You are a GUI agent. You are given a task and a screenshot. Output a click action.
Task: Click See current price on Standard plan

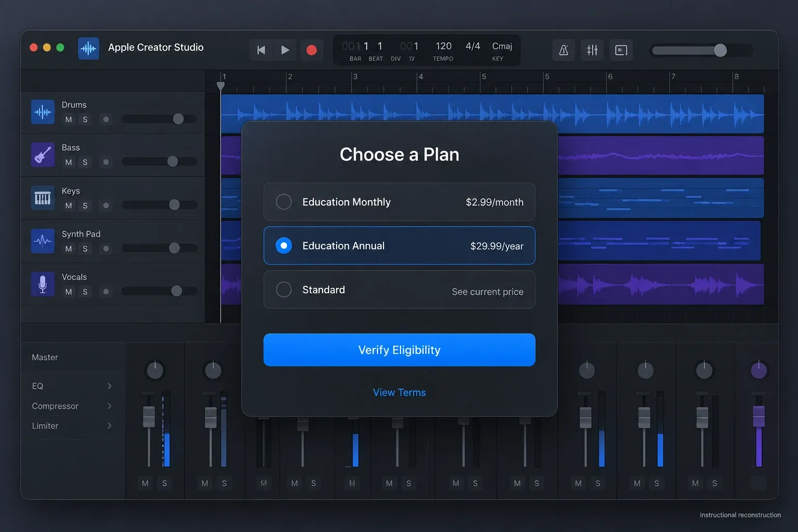(487, 292)
